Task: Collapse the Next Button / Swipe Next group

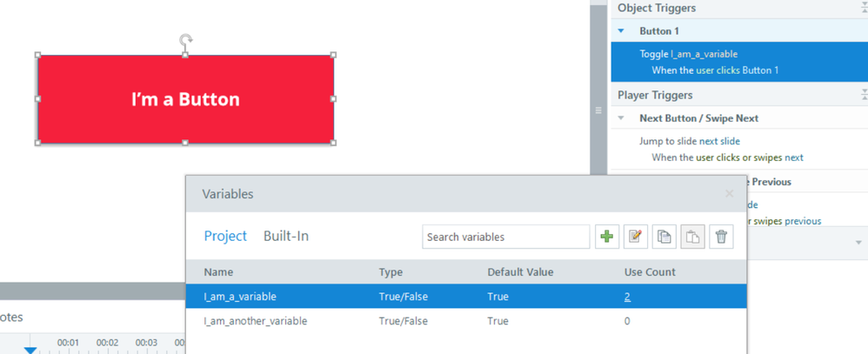Action: [621, 118]
